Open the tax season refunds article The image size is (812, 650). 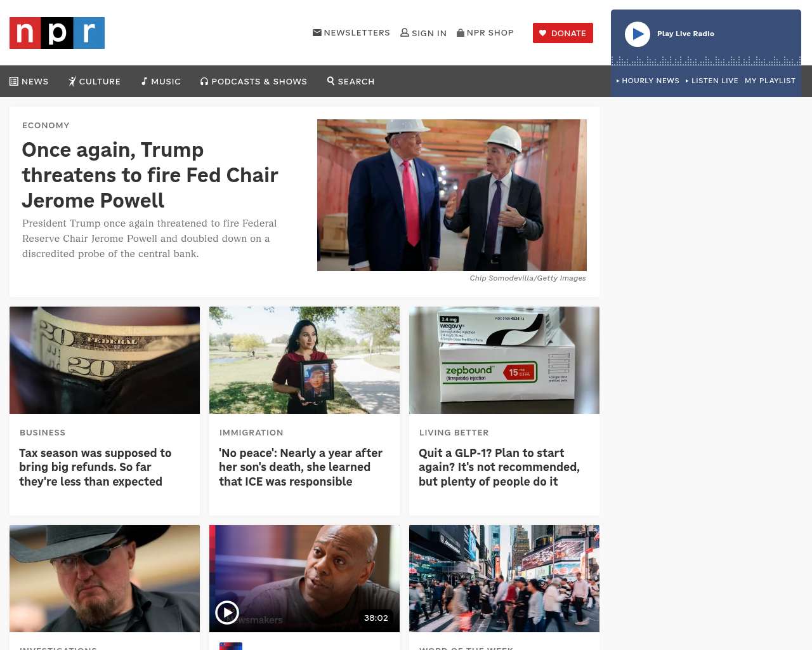tap(95, 467)
